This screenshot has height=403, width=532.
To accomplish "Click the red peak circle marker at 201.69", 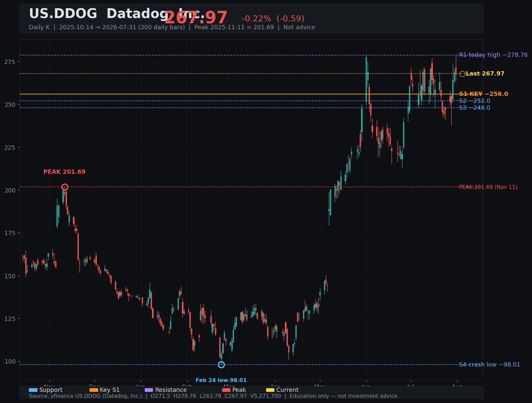I will pyautogui.click(x=65, y=187).
